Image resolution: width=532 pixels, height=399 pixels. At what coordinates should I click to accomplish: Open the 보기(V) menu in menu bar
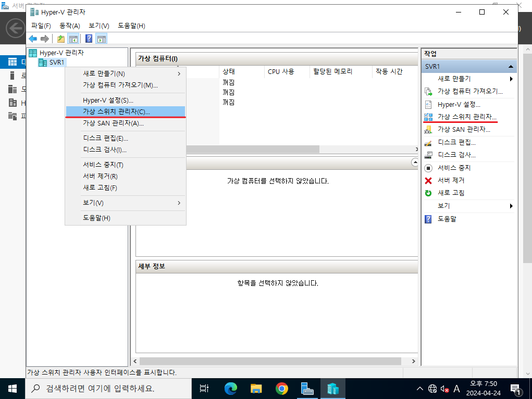click(x=98, y=26)
